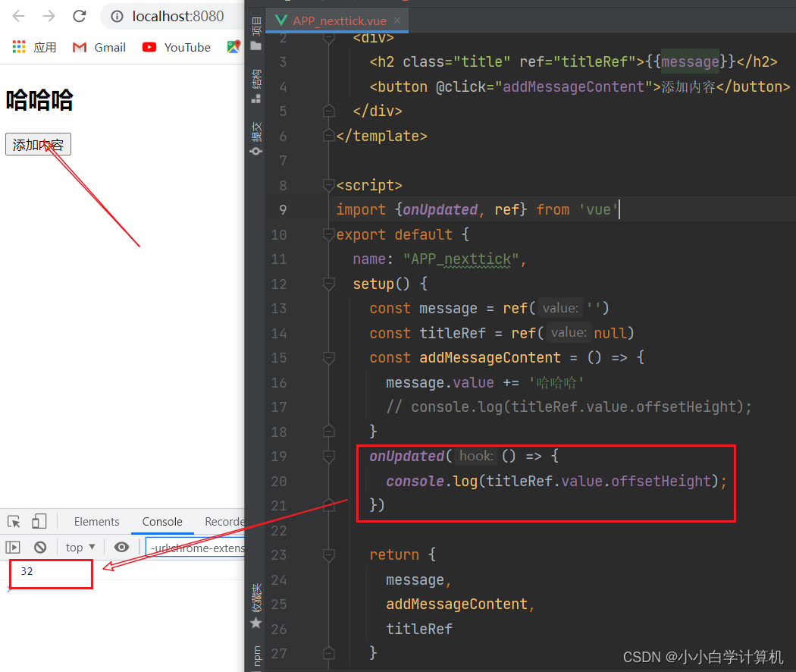
Task: Open the 应用 apps bookmark
Action: 34,47
